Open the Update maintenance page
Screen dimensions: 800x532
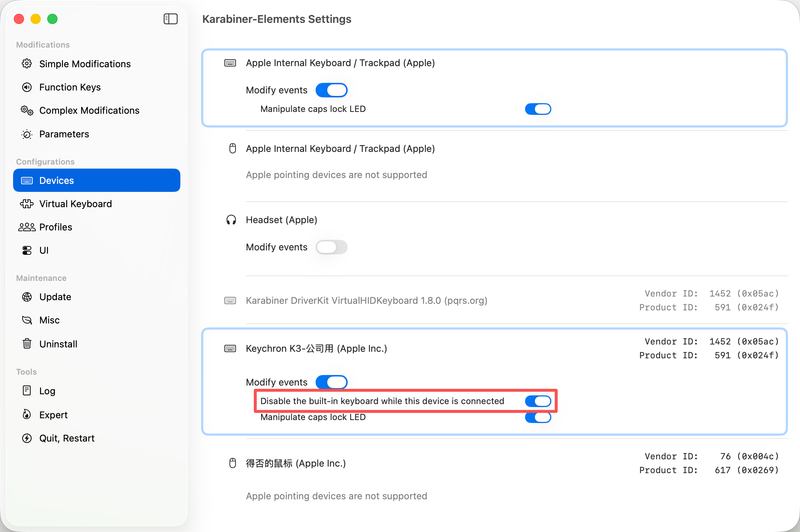tap(55, 297)
